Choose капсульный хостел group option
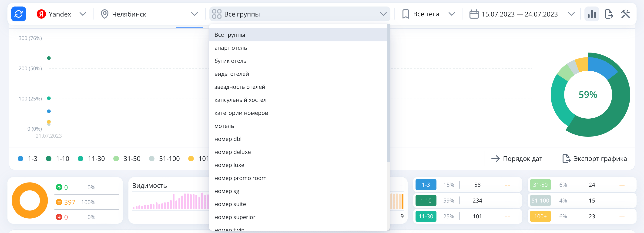Viewport: 644px width, 233px height. pyautogui.click(x=240, y=100)
